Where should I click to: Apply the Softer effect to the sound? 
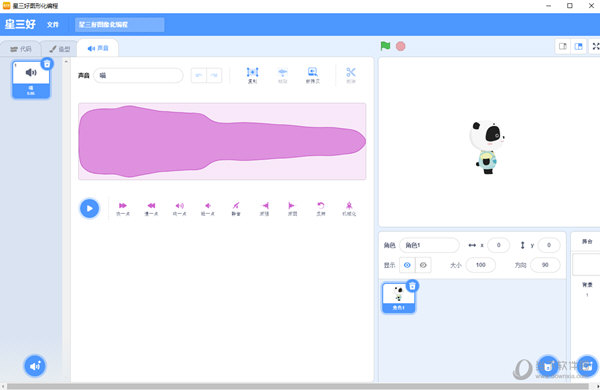pyautogui.click(x=208, y=209)
